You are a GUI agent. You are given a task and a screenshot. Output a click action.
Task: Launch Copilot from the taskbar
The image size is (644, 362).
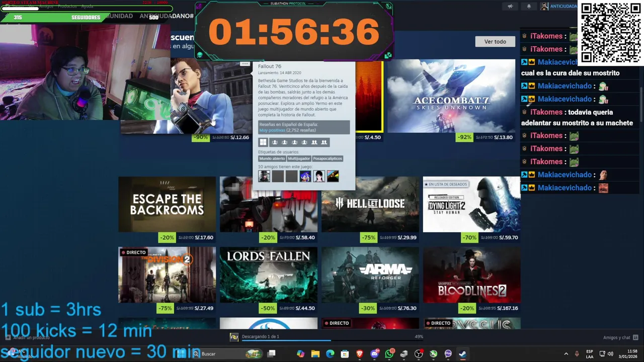(x=301, y=354)
